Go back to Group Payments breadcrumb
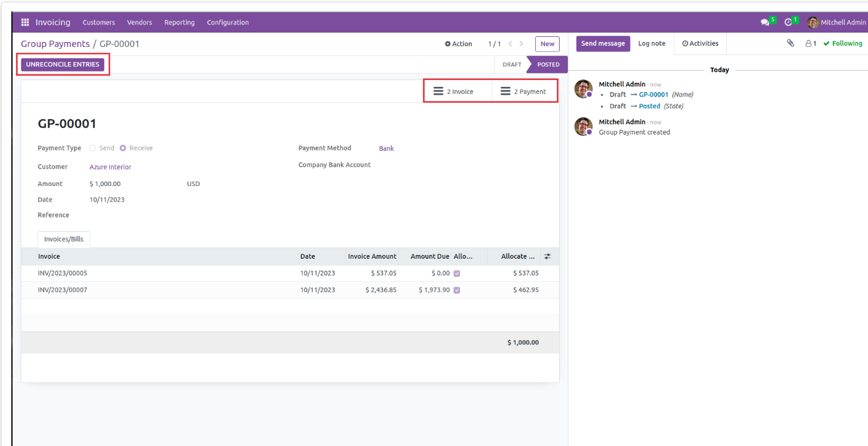The image size is (868, 446). pos(55,44)
